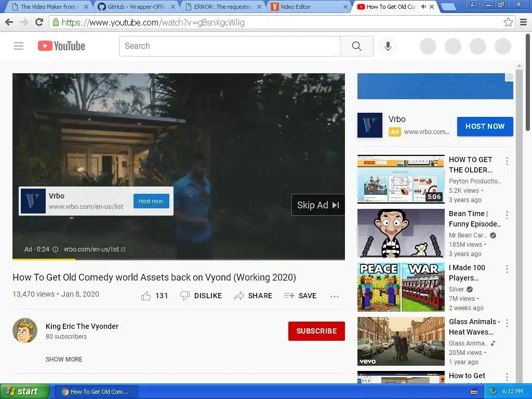
Task: Close the How To Get Old Com tab
Action: coord(432,6)
